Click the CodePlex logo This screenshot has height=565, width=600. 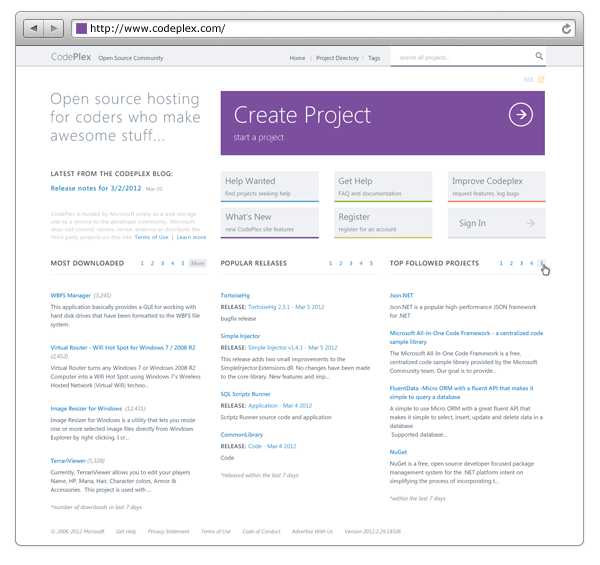(x=71, y=58)
